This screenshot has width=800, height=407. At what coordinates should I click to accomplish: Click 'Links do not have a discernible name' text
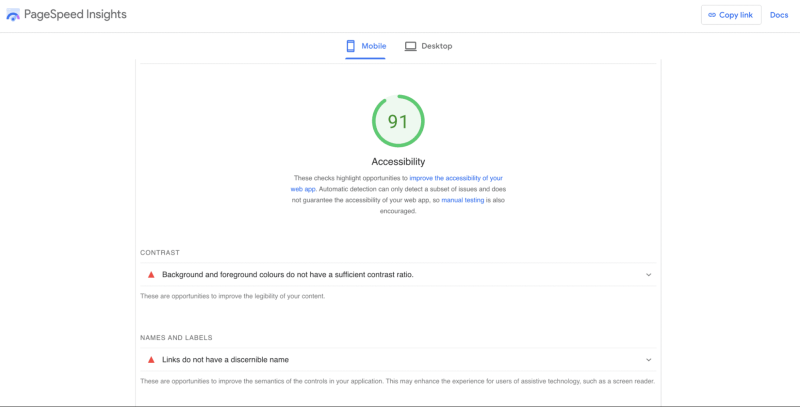click(226, 360)
